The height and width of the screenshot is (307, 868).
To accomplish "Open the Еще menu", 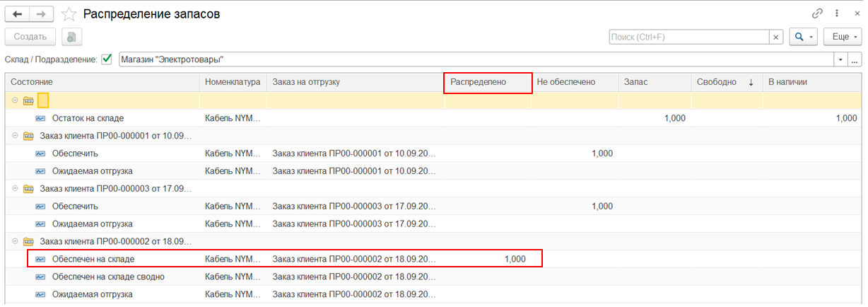I will (841, 37).
